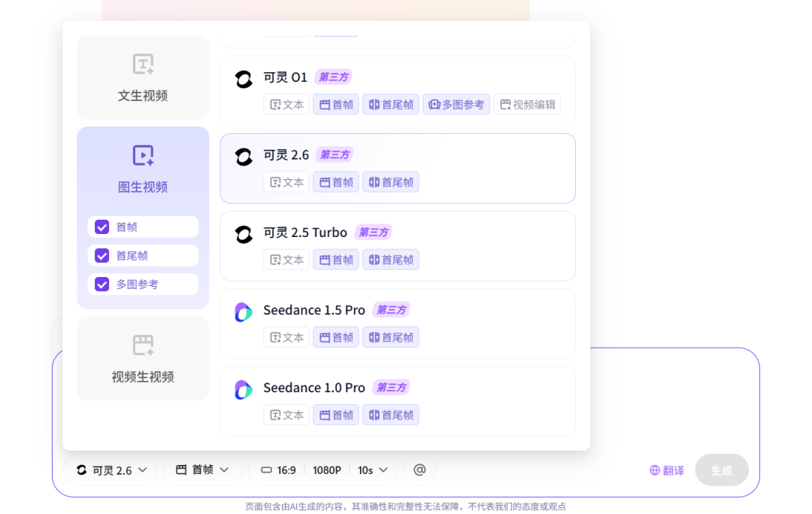
Task: Click the Seedance 1.0 Pro logo icon
Action: coord(243,389)
